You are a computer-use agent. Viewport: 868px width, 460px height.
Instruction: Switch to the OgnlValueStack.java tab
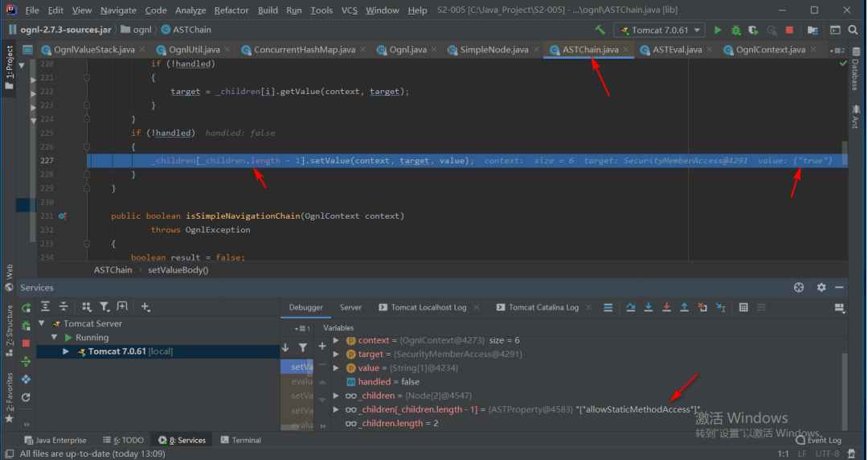(94, 50)
